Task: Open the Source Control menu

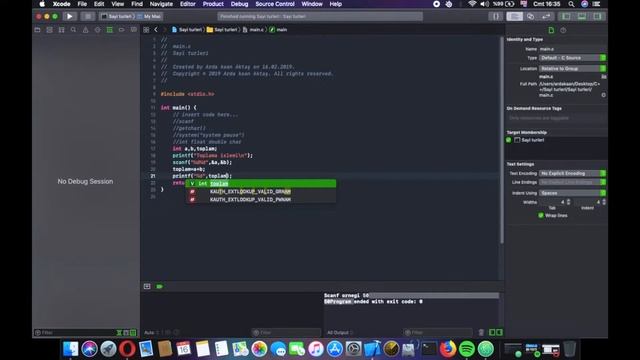Action: coord(275,4)
